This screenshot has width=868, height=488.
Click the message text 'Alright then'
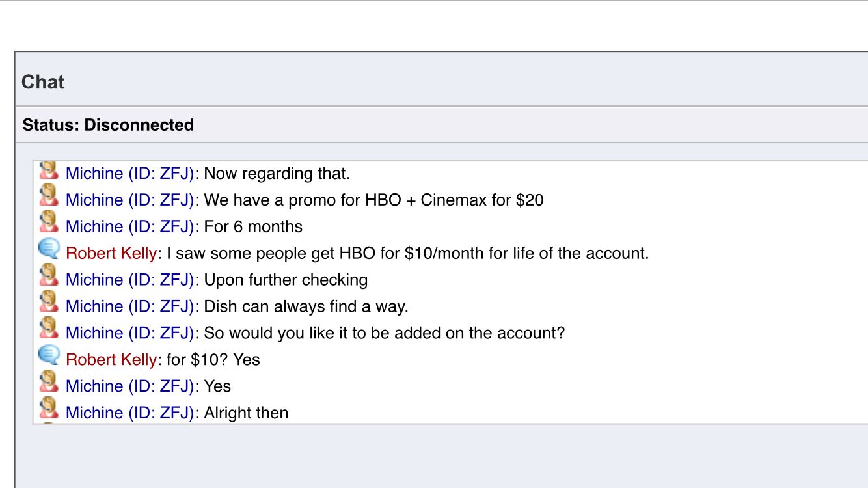(246, 413)
